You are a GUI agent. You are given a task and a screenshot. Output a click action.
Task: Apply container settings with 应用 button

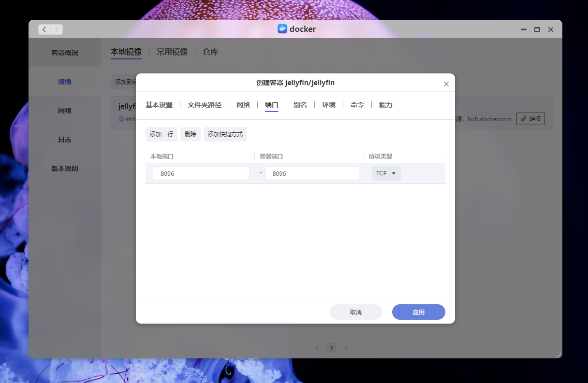pyautogui.click(x=419, y=312)
